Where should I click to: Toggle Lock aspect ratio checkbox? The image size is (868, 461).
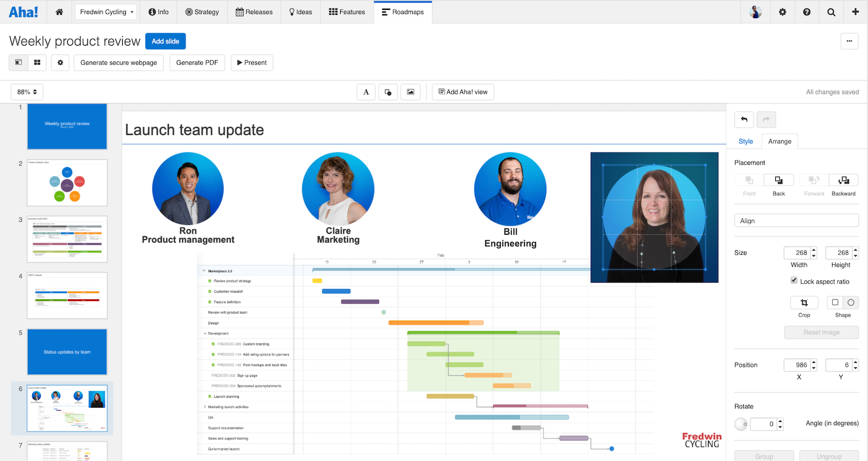click(x=794, y=280)
